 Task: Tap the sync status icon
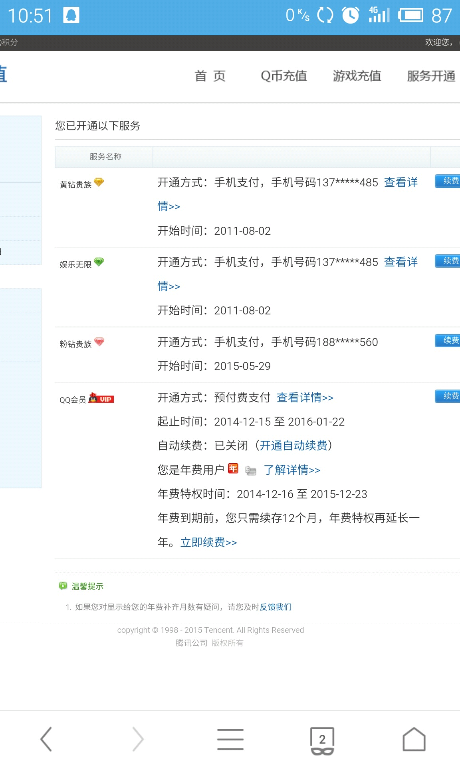point(325,16)
